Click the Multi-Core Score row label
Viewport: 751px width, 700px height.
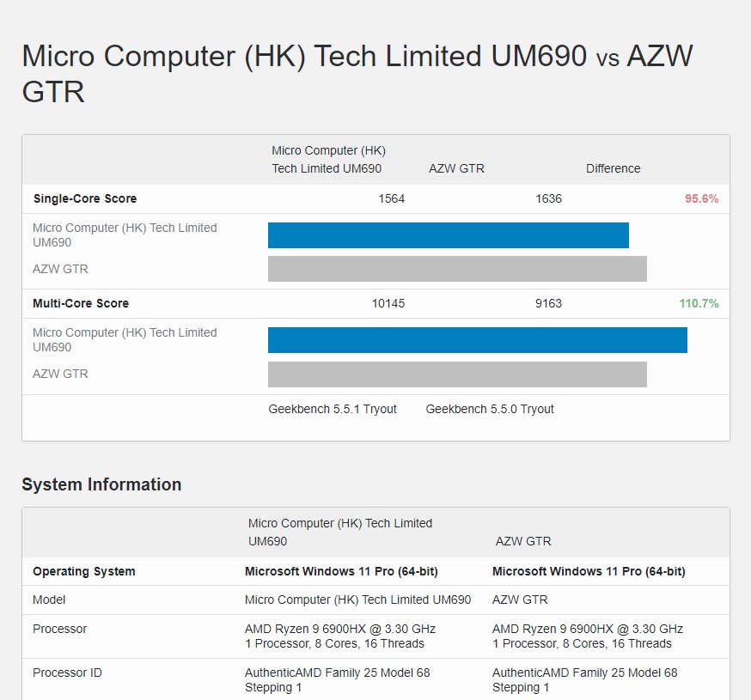[81, 303]
